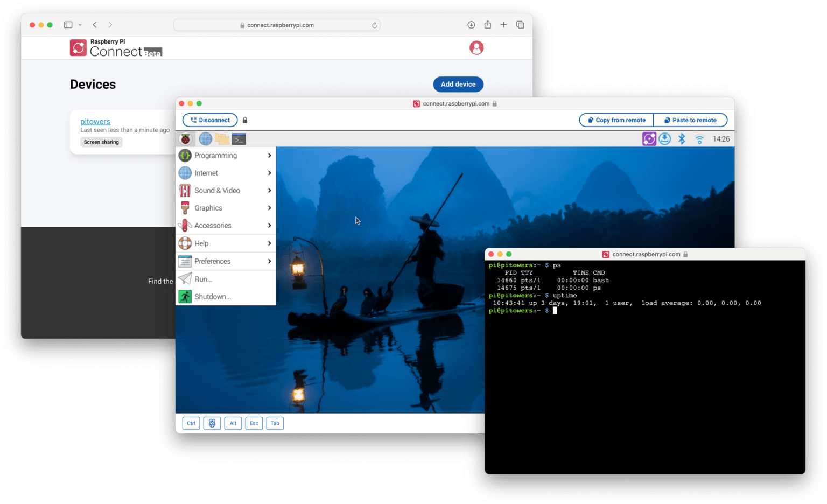Open the Graphics menu entry

point(226,208)
